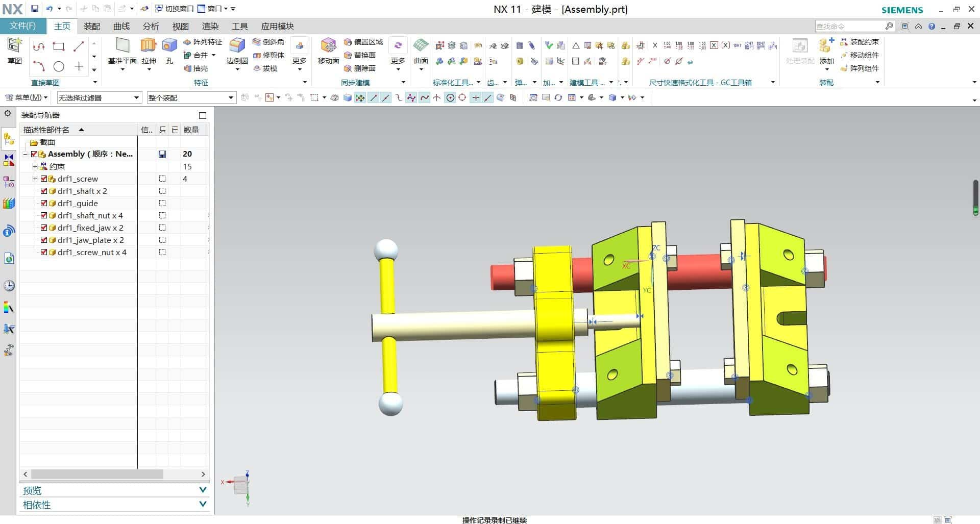Open the Assembly Navigator sidebar tab icon
Screen dimensions: 980x524
click(x=9, y=139)
